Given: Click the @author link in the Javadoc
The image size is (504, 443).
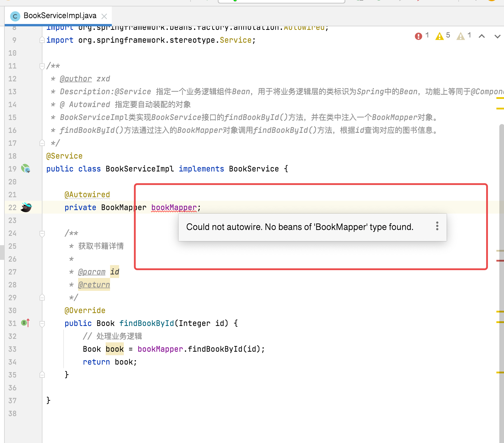Looking at the screenshot, I should click(x=76, y=78).
